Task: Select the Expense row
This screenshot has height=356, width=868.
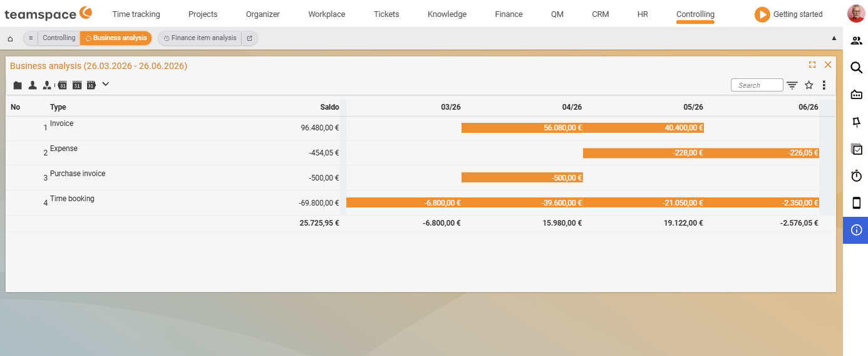Action: point(421,153)
